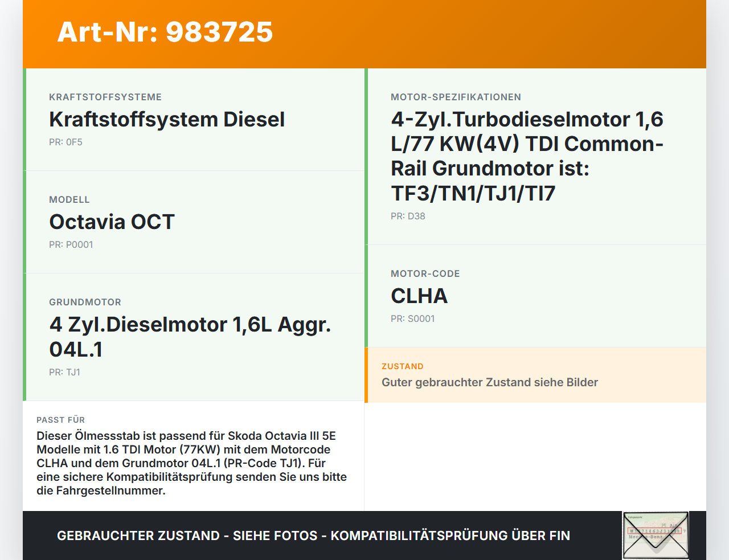The width and height of the screenshot is (729, 560).
Task: Click the Guter gebrauchter Zustand text
Action: 489,382
